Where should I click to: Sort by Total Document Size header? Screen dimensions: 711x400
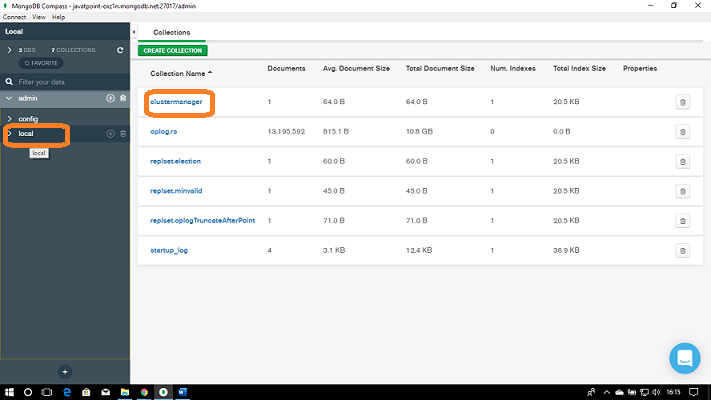pyautogui.click(x=440, y=68)
